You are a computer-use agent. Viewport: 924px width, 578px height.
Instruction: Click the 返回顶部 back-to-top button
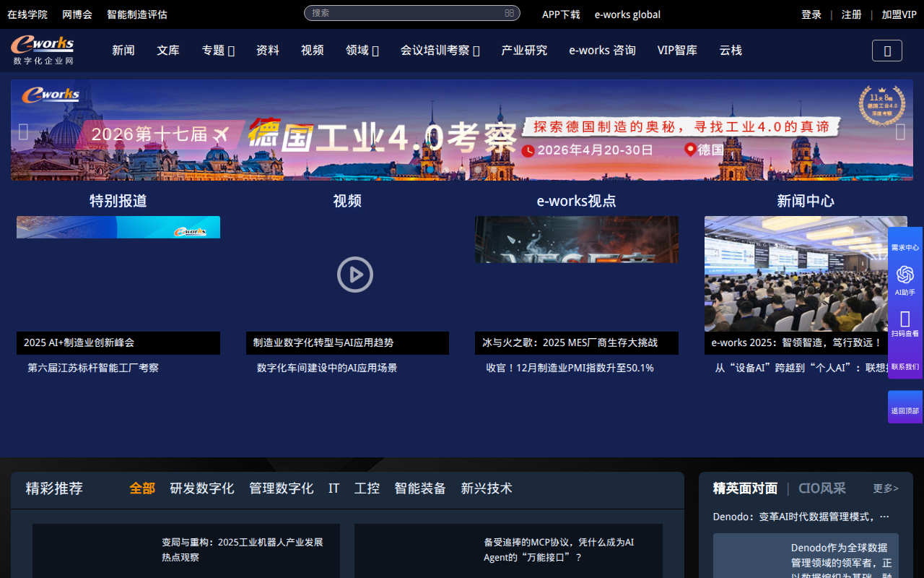click(905, 406)
